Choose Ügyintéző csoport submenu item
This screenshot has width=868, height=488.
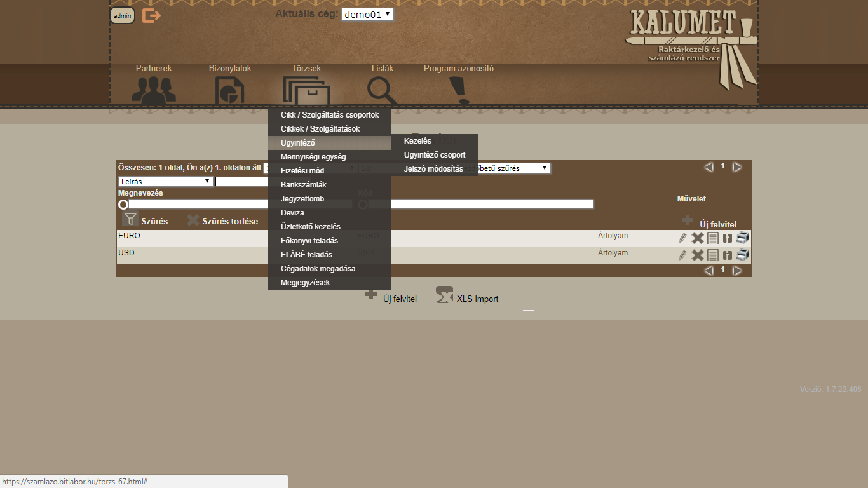[435, 155]
